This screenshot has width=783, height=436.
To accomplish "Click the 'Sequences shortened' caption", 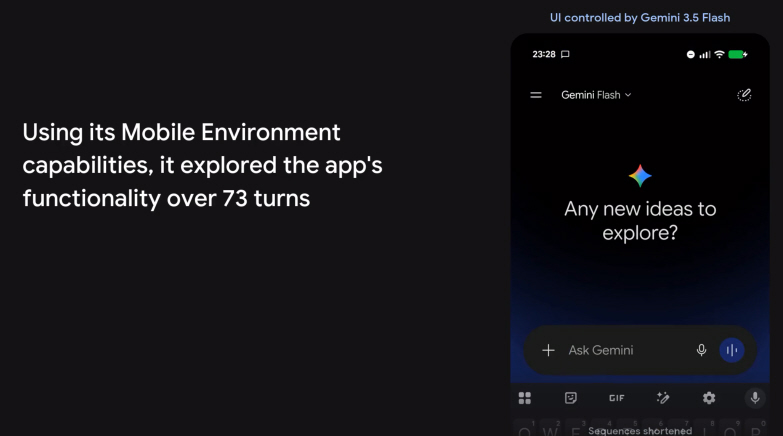I will tap(640, 431).
